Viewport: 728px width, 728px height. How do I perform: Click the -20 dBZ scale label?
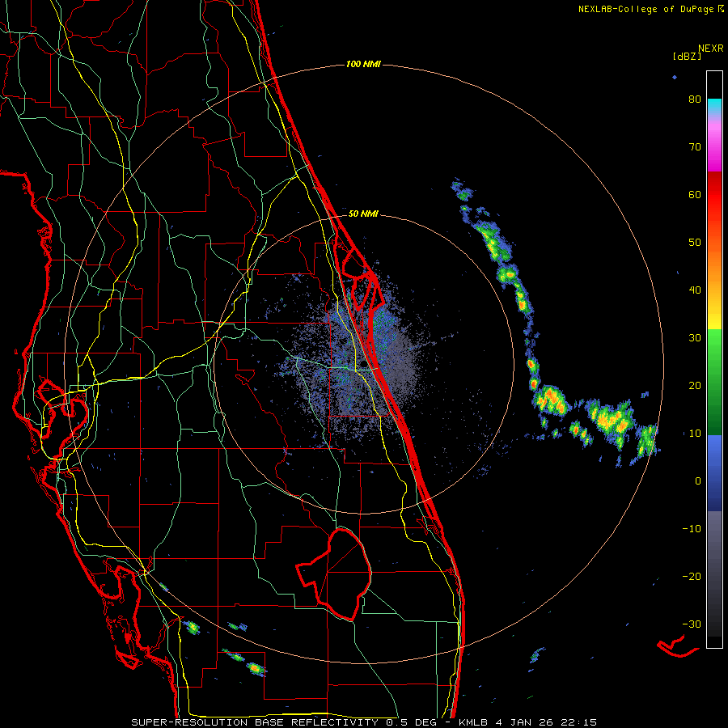coord(692,577)
